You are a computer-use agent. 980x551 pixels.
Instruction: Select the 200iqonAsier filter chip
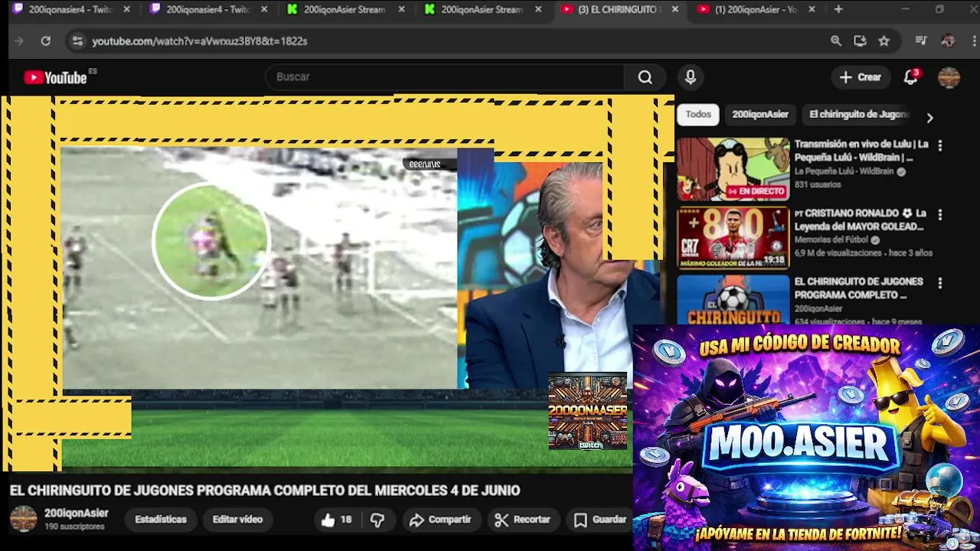(759, 114)
